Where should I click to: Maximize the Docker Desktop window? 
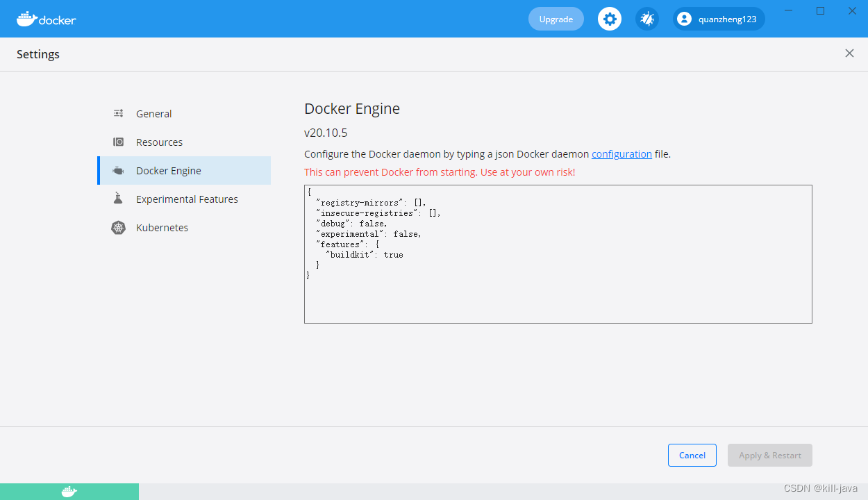click(820, 10)
